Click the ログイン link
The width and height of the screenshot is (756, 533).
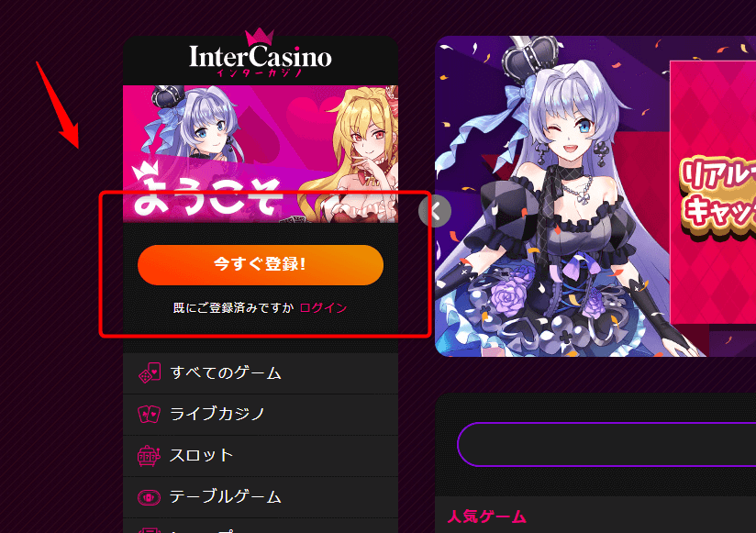[323, 307]
